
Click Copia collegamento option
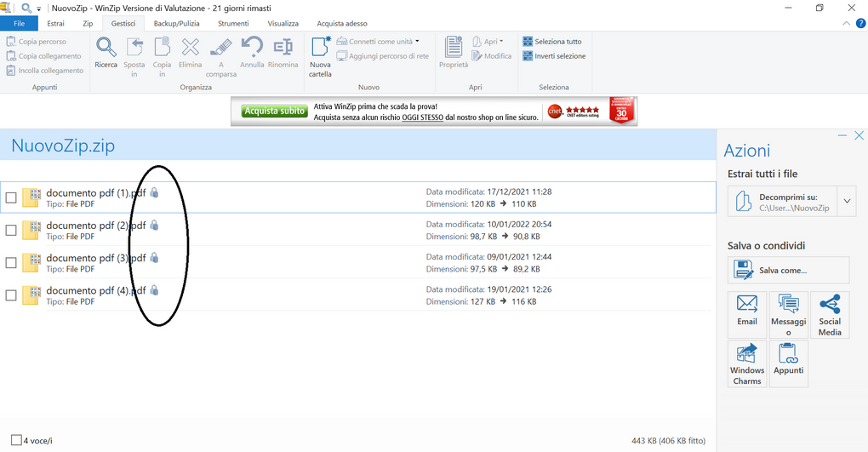tap(43, 56)
